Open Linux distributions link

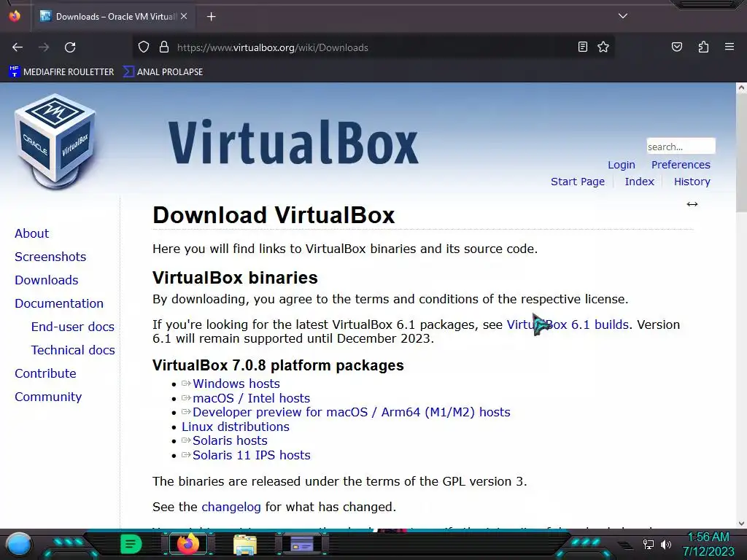click(x=236, y=427)
